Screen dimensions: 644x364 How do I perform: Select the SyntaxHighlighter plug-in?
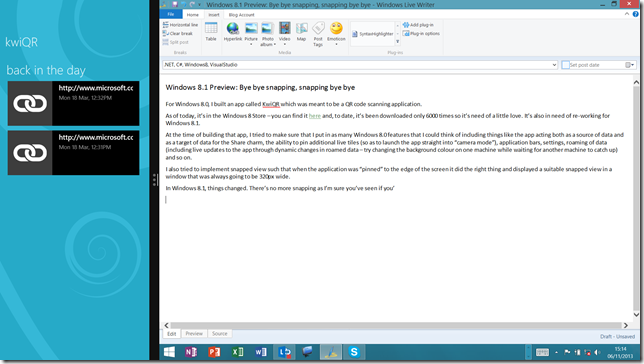(x=373, y=34)
